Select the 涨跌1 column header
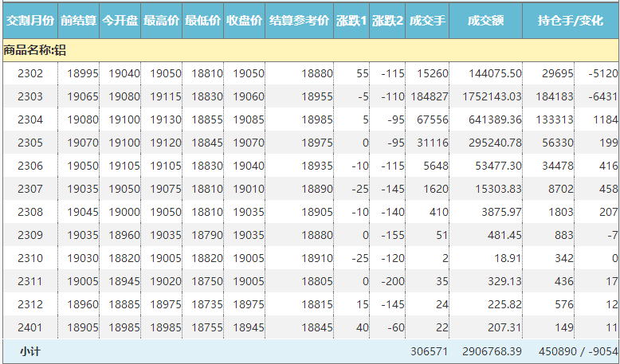This screenshot has width=620, height=364. (351, 20)
